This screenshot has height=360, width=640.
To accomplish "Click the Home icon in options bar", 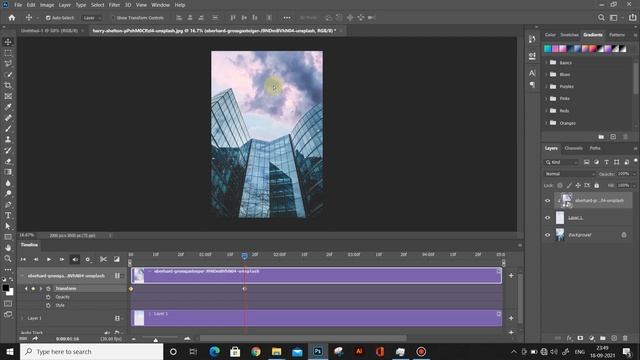I will tap(12, 18).
